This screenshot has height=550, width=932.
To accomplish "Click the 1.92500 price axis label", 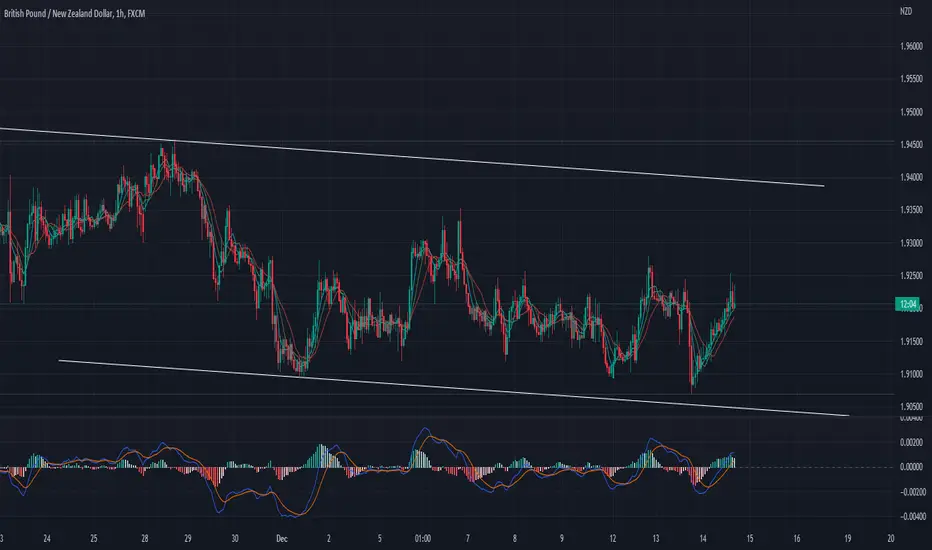I will tap(911, 275).
